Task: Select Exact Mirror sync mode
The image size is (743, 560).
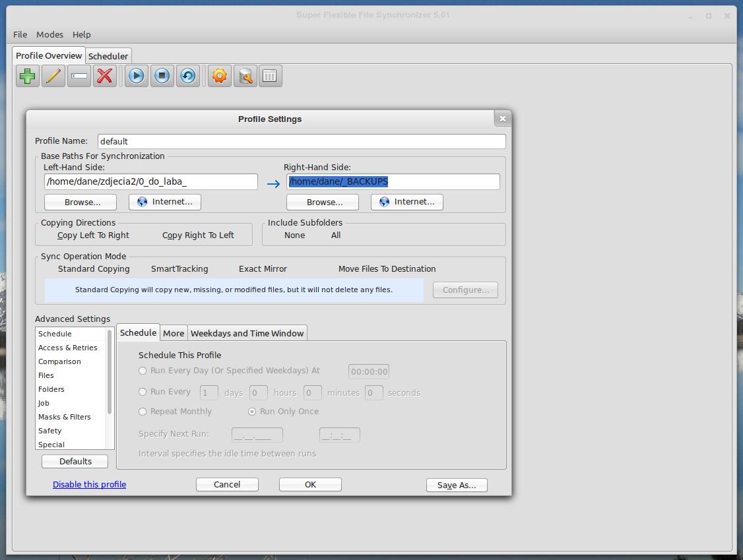Action: [x=263, y=268]
